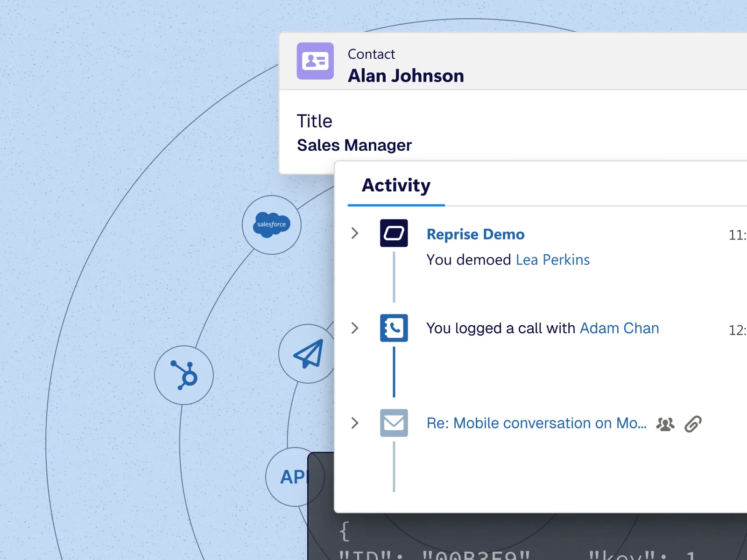Click the 11: timestamp on Reprise Demo row
The width and height of the screenshot is (747, 560).
point(738,235)
